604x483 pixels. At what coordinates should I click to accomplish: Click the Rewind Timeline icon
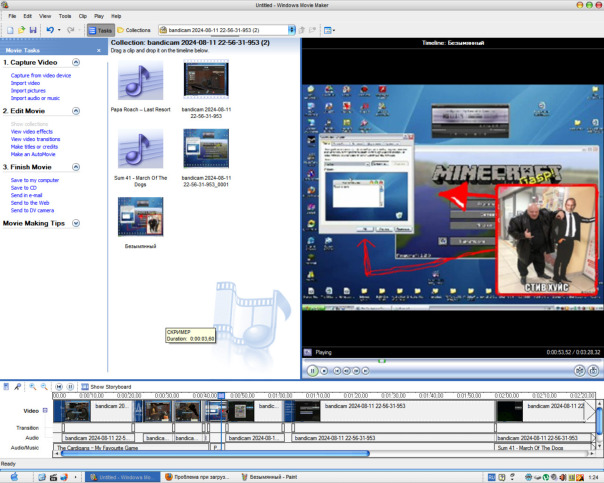point(58,386)
